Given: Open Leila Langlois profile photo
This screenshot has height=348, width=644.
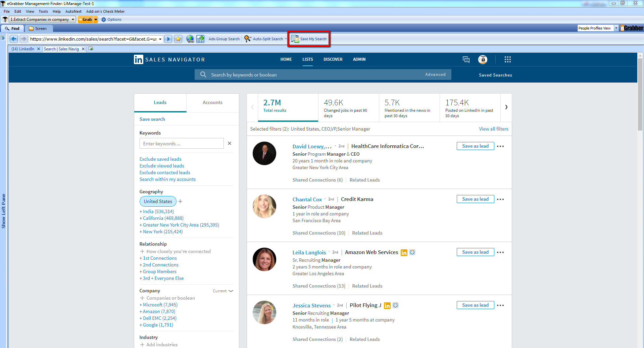Looking at the screenshot, I should point(264,259).
